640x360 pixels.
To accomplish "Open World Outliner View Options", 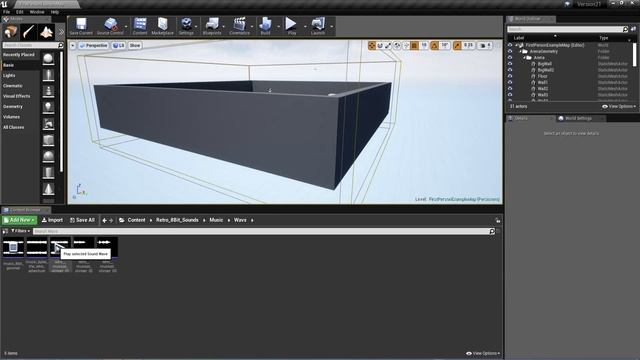I will click(x=619, y=107).
